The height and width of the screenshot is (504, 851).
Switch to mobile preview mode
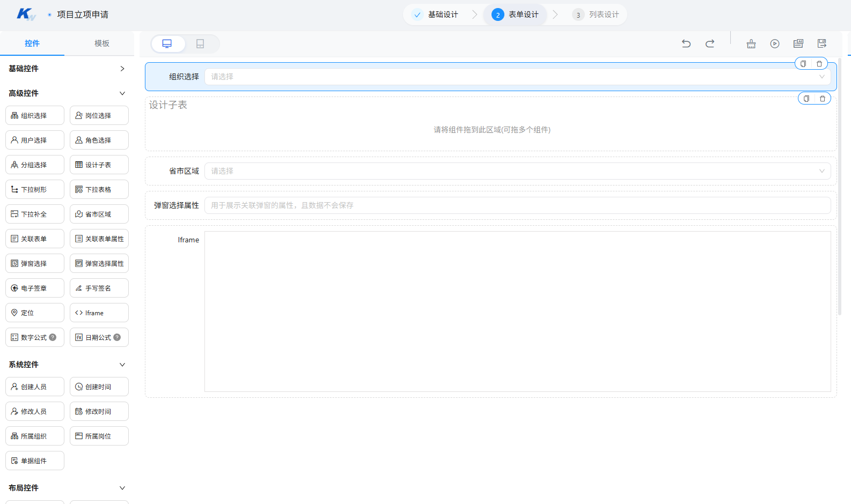200,44
